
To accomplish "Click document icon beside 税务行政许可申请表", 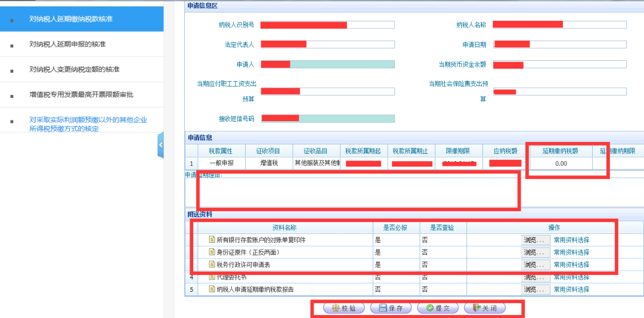I will coord(212,264).
